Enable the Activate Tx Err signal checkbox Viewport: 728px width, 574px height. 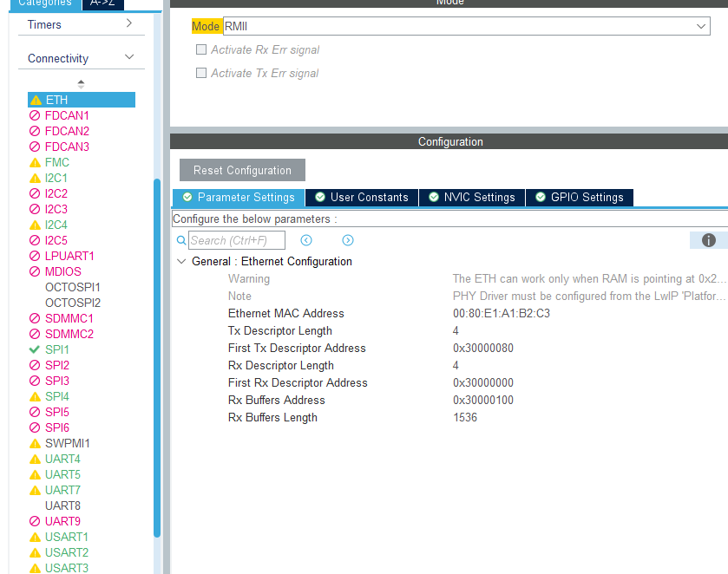[x=201, y=72]
